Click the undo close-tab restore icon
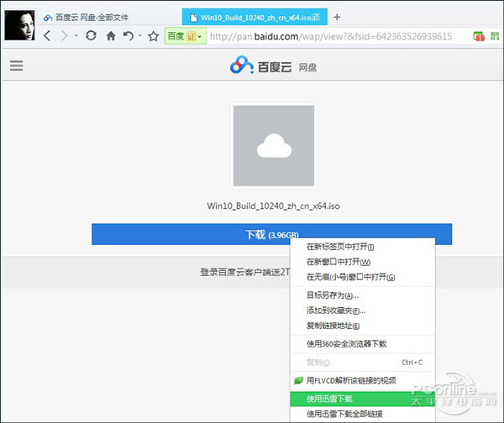 click(x=129, y=35)
